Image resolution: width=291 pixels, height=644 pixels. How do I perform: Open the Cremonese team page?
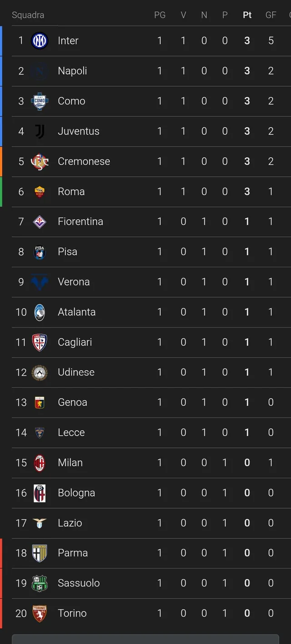pyautogui.click(x=84, y=161)
